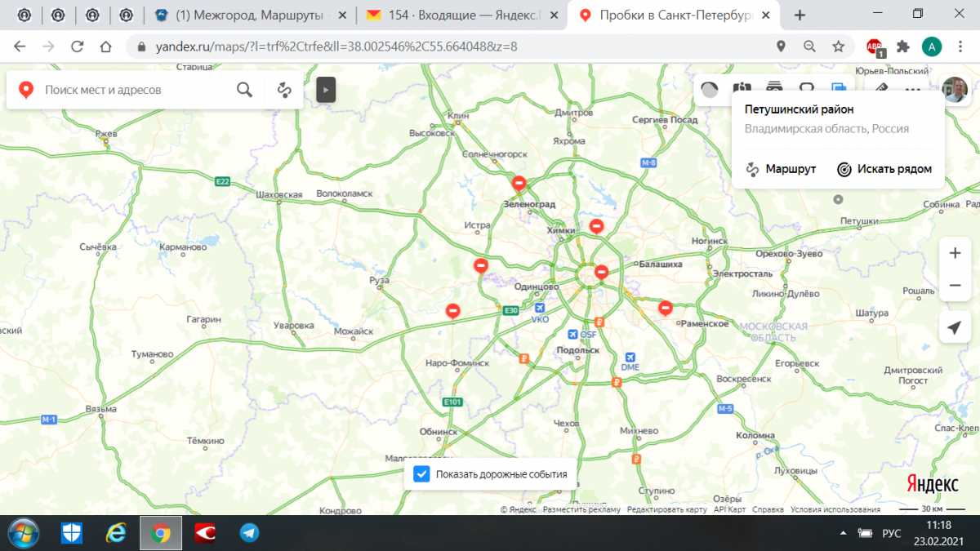980x551 pixels.
Task: Open the Chrome menu three-dots button
Action: pyautogui.click(x=961, y=47)
